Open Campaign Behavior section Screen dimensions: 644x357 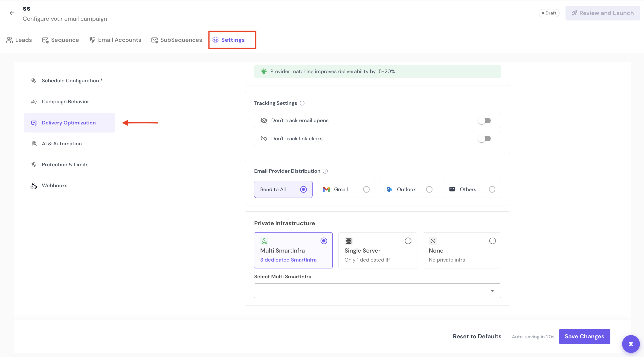70,102
